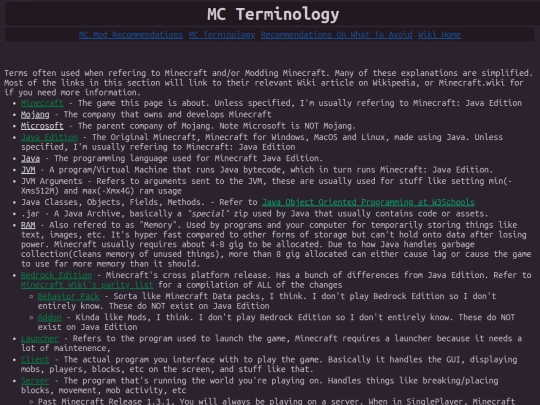Open the Java programming language link
Screen dimensions: 540x405
[x=30, y=158]
